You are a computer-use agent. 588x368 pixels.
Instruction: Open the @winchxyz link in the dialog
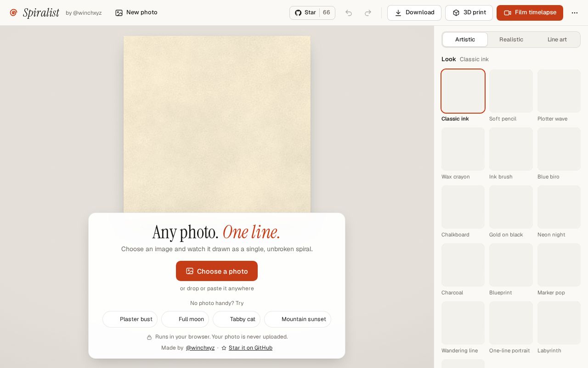[x=200, y=348]
